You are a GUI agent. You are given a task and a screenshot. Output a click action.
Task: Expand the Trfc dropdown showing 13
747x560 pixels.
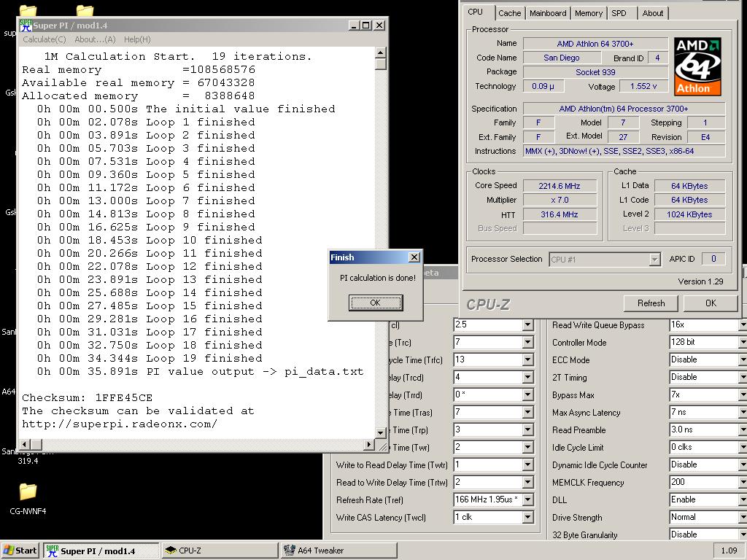pyautogui.click(x=527, y=360)
